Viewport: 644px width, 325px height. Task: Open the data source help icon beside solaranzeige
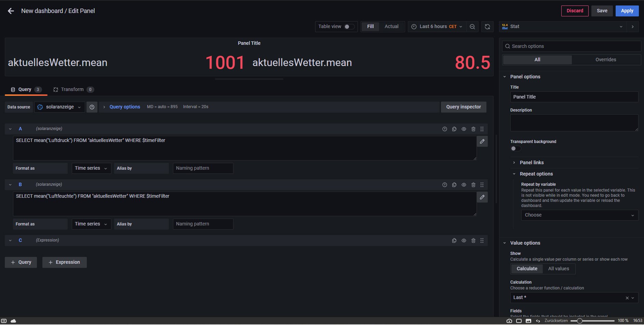point(92,107)
